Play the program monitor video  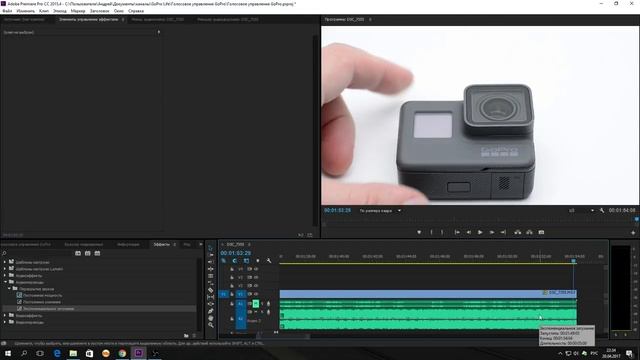[x=480, y=232]
